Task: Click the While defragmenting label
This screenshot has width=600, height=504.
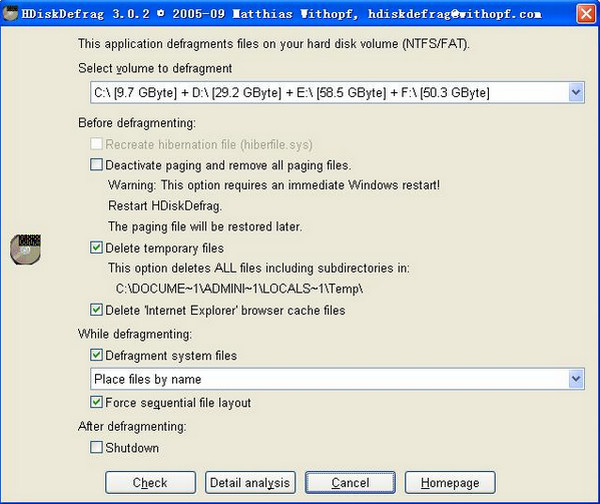Action: (x=135, y=334)
